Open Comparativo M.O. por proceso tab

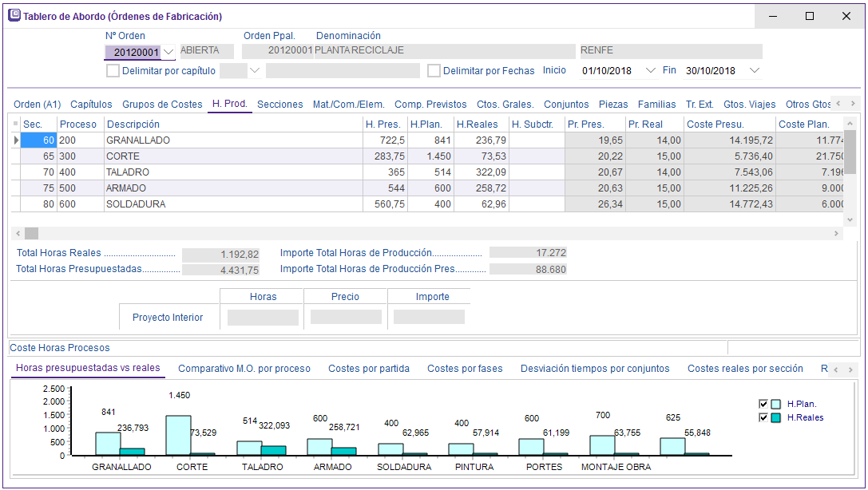pyautogui.click(x=244, y=369)
